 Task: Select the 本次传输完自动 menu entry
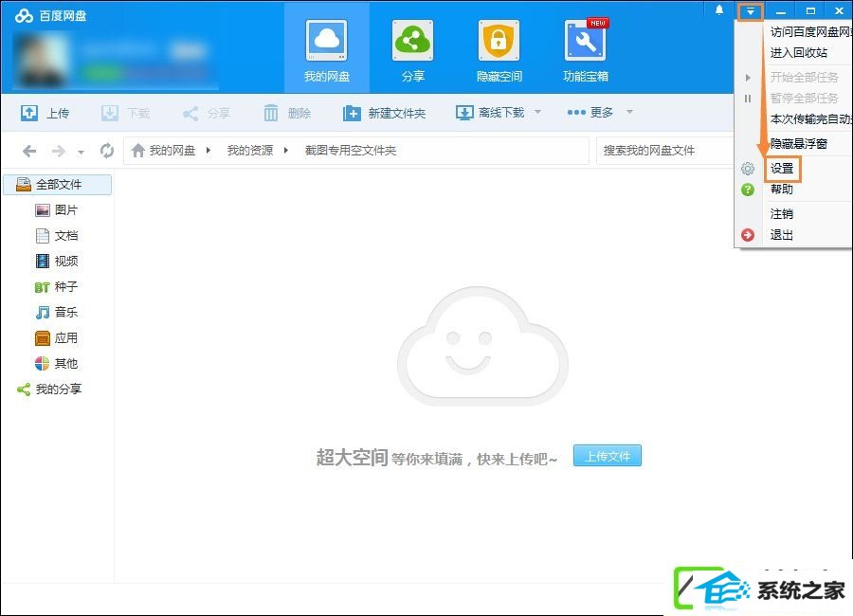(x=808, y=119)
